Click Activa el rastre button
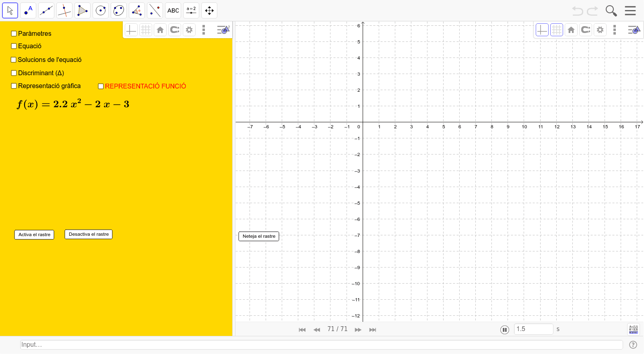The width and height of the screenshot is (644, 354). (x=34, y=235)
